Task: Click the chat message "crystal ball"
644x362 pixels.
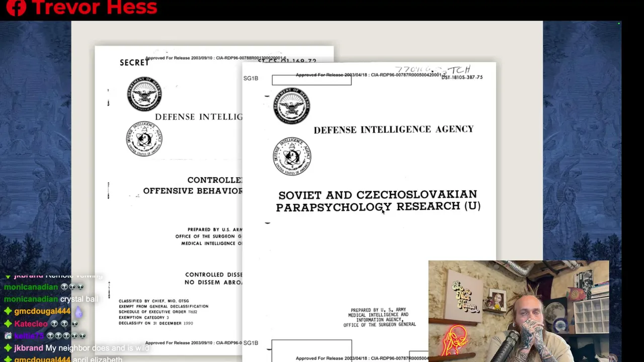Action: point(79,299)
